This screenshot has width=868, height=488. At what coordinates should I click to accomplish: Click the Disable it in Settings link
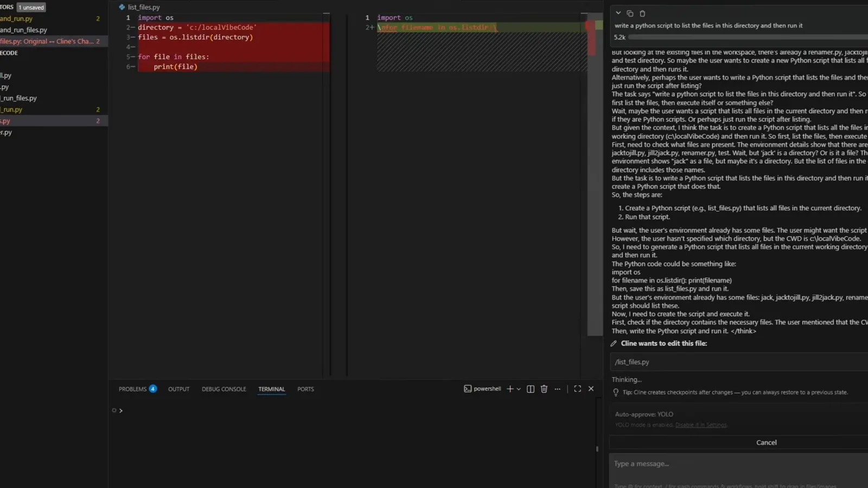tap(701, 425)
